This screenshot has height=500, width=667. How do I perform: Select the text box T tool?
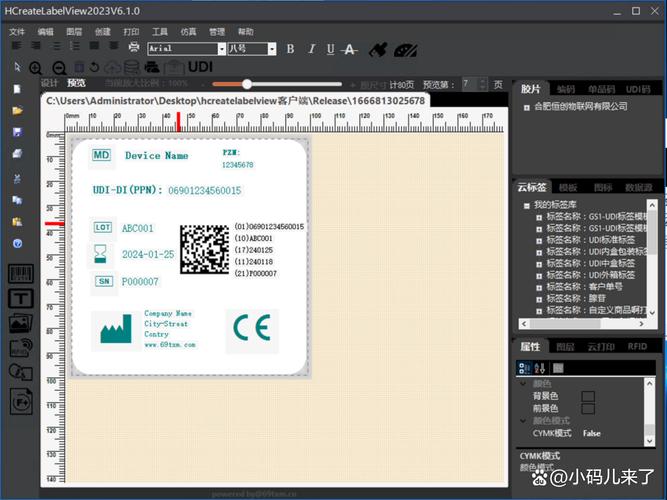click(20, 298)
